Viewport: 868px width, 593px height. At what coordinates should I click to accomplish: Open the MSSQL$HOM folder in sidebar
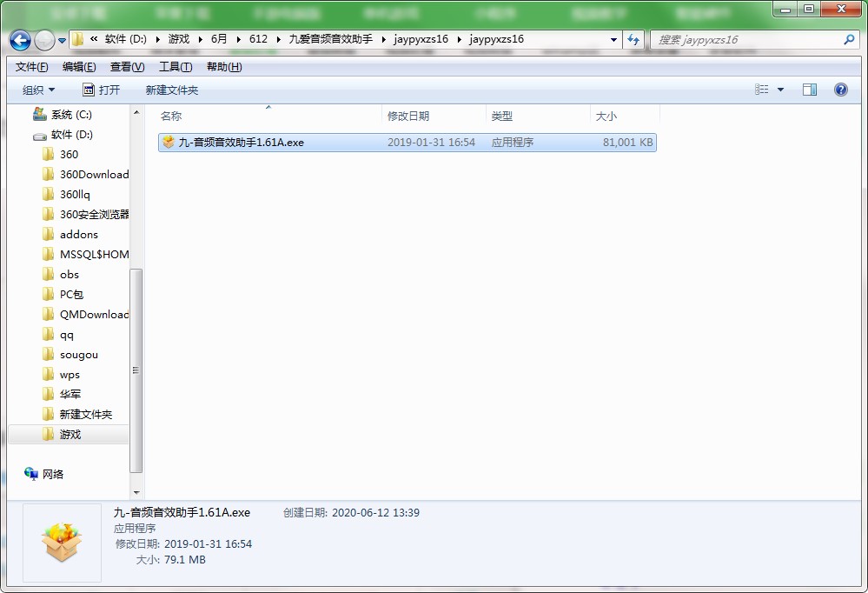point(86,255)
